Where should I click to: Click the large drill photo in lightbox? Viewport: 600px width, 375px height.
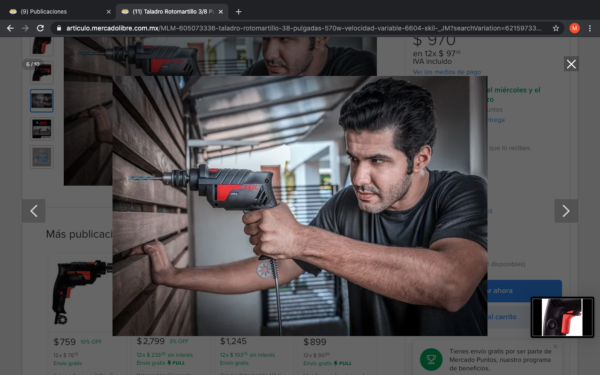click(300, 206)
